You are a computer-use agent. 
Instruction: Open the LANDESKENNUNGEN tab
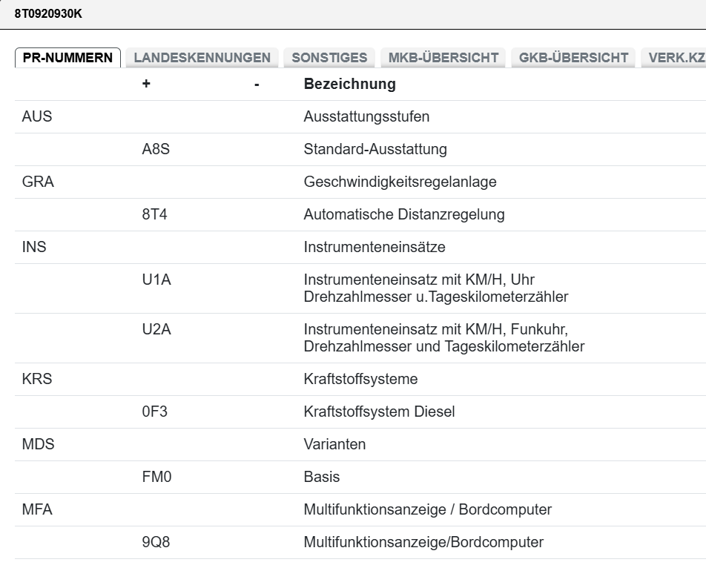pos(202,58)
